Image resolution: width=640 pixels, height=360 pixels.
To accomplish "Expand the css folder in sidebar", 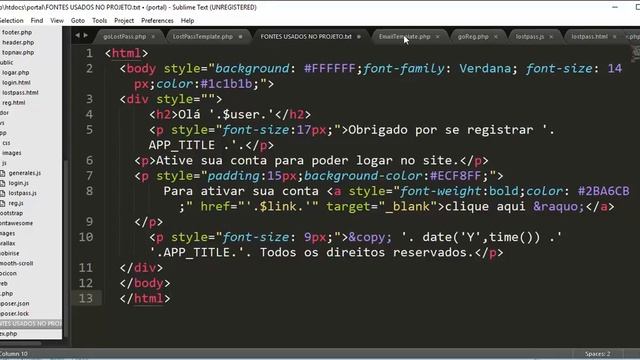I will [6, 143].
